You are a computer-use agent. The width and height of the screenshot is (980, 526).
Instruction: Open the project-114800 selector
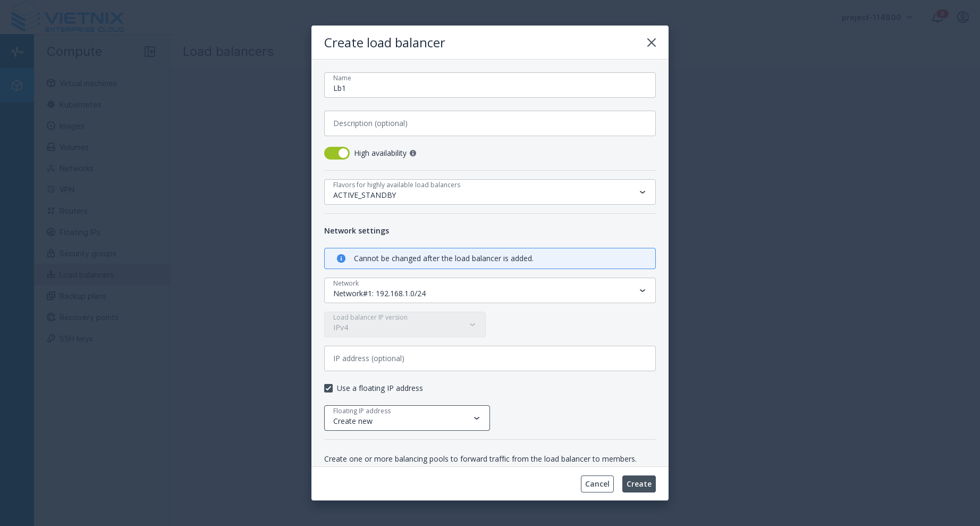(877, 18)
